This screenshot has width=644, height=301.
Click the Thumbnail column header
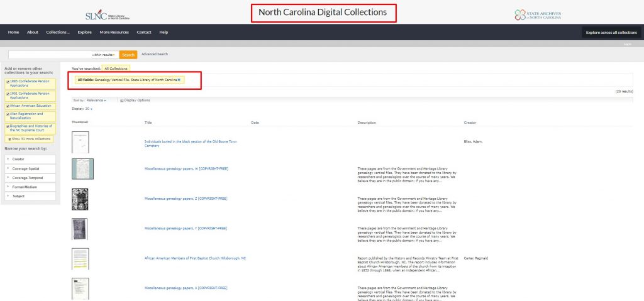(x=80, y=122)
